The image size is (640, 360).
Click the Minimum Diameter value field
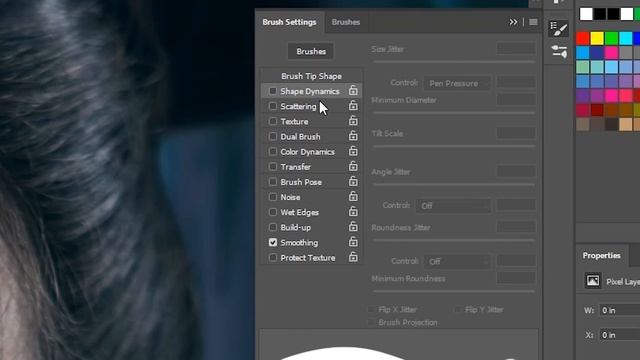[516, 100]
